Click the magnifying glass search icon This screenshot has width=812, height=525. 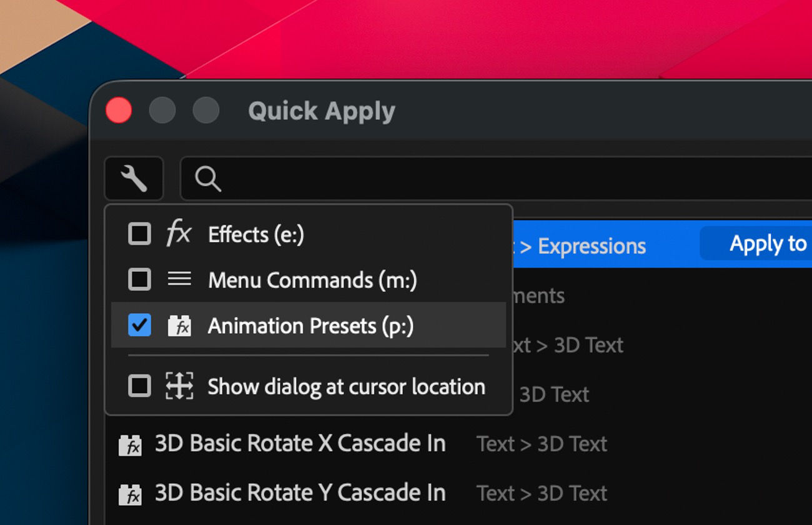(208, 179)
